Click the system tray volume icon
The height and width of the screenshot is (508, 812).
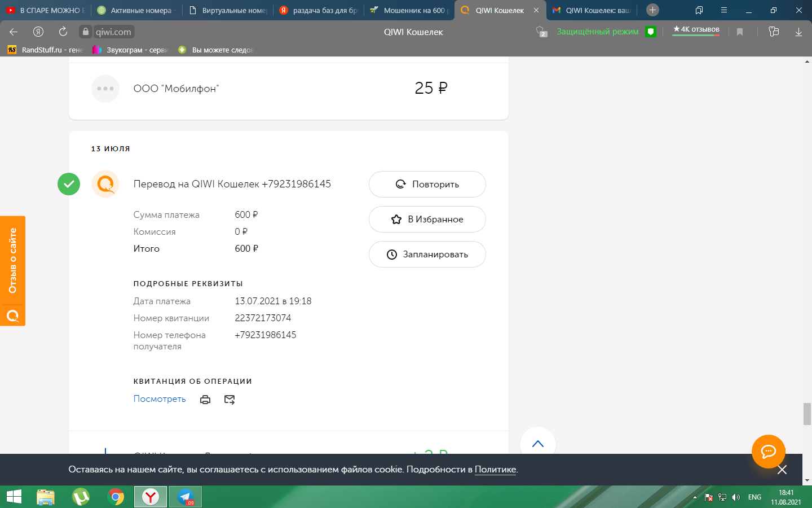(736, 497)
